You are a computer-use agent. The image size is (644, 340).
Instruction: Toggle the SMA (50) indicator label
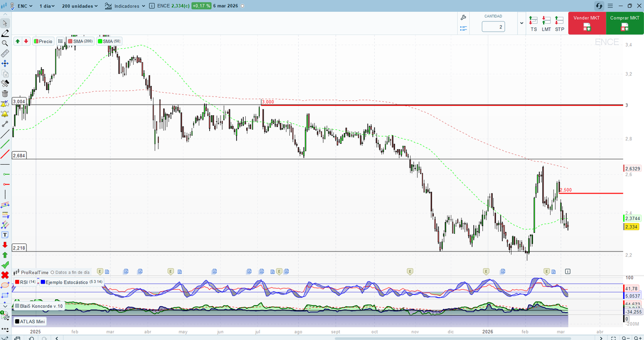point(109,41)
